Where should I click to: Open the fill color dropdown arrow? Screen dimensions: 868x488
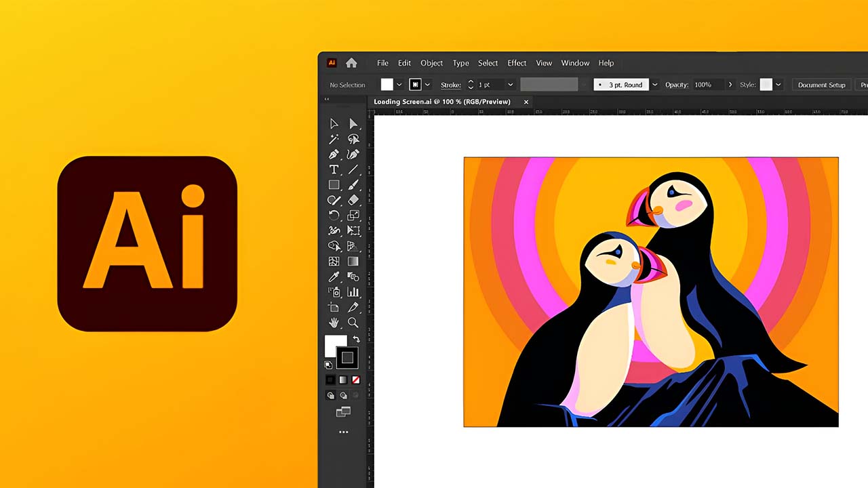coord(399,85)
